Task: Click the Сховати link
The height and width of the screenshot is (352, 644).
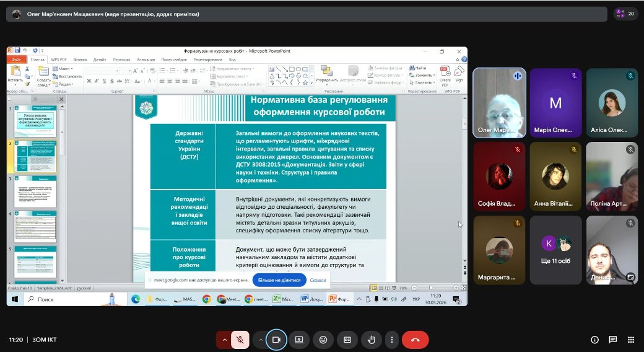Action: tap(318, 280)
